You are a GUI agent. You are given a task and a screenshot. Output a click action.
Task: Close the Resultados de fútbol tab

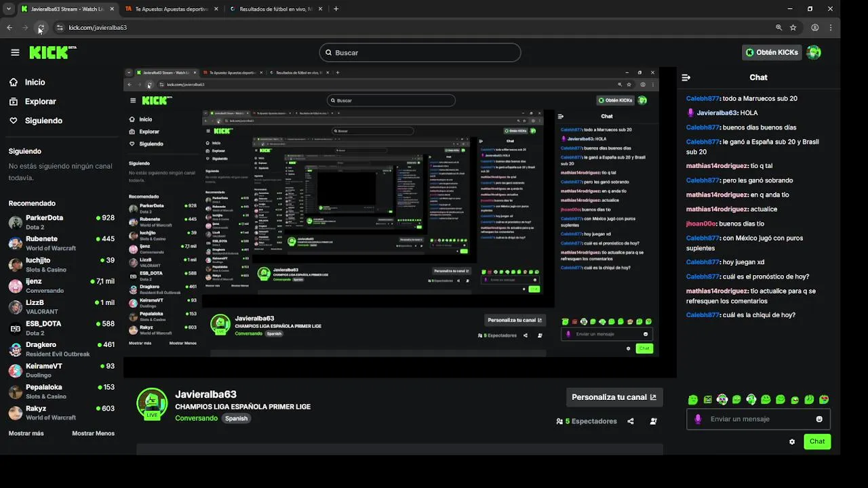(321, 9)
